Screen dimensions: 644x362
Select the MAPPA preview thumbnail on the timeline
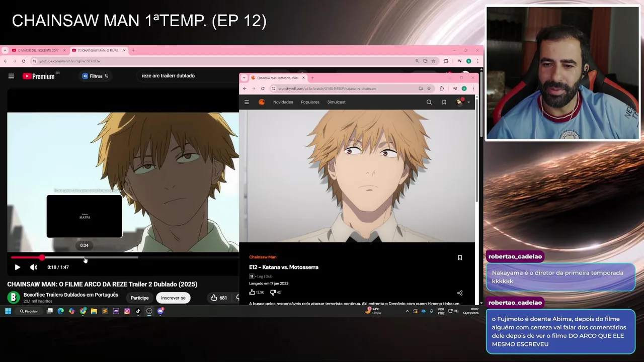[85, 216]
